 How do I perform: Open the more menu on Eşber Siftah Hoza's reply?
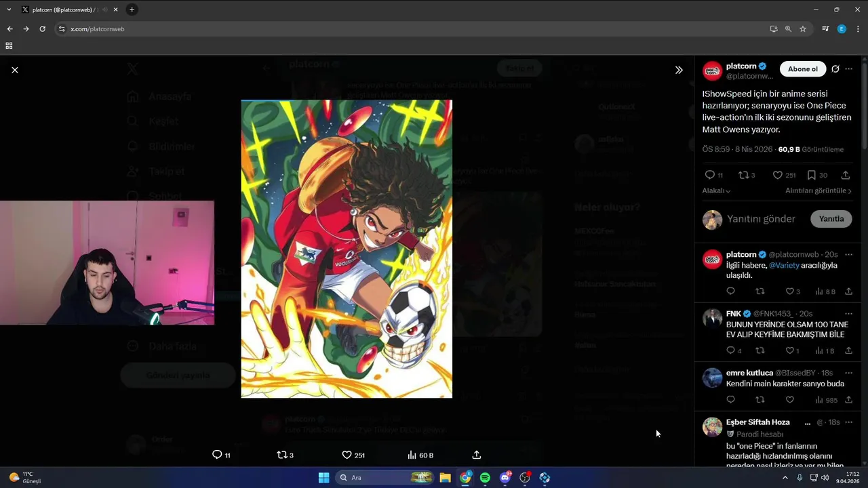coord(848,422)
